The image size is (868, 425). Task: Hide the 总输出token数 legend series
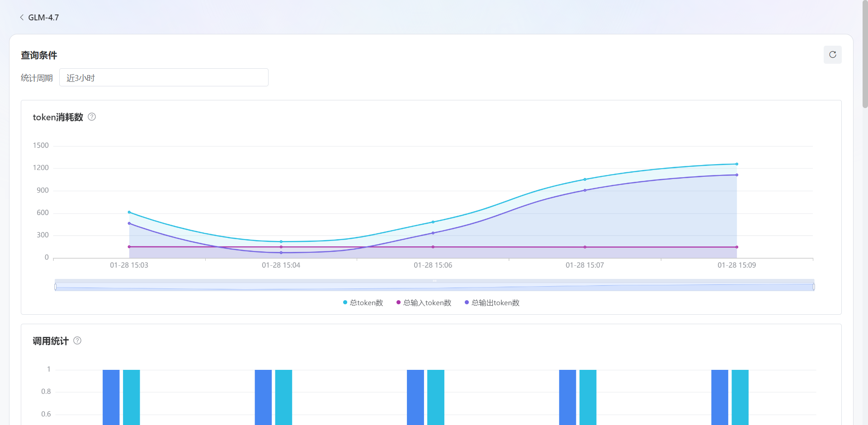pyautogui.click(x=492, y=303)
